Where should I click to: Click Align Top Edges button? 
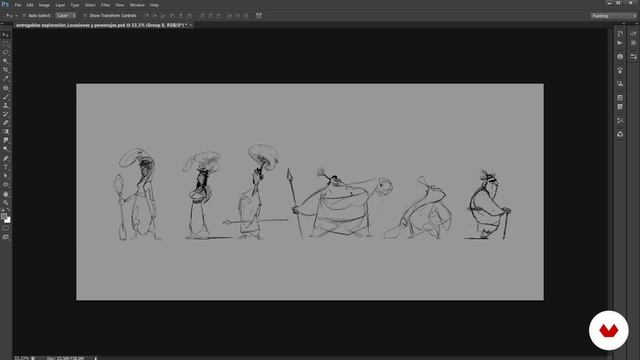pyautogui.click(x=147, y=16)
